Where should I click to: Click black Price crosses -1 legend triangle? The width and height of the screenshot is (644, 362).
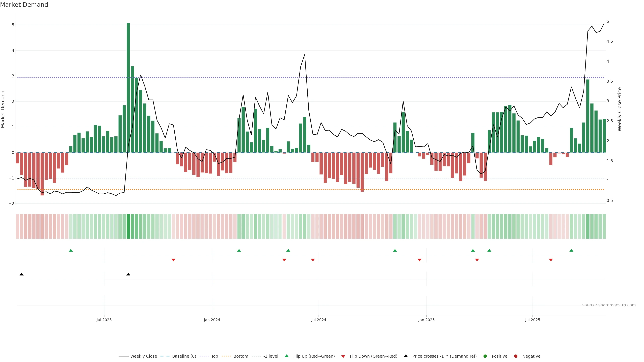tap(406, 356)
